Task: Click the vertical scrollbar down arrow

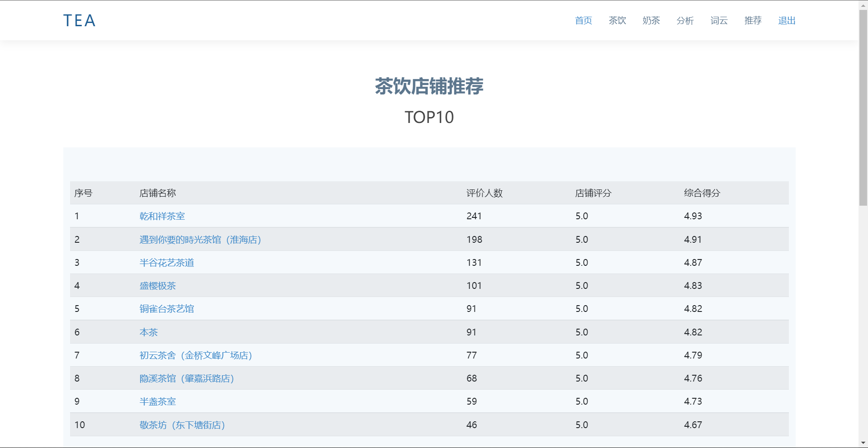Action: point(863,443)
